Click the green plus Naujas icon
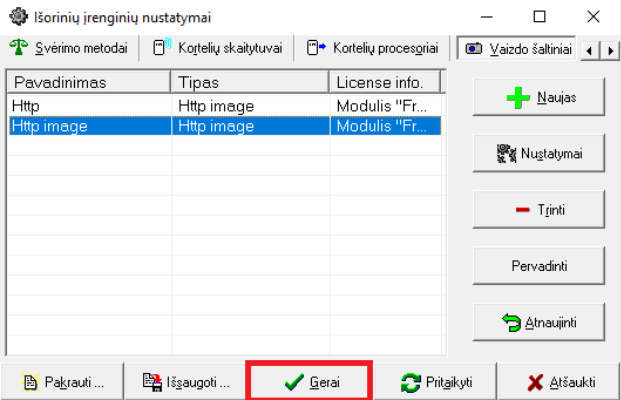This screenshot has height=400, width=621. 518,99
